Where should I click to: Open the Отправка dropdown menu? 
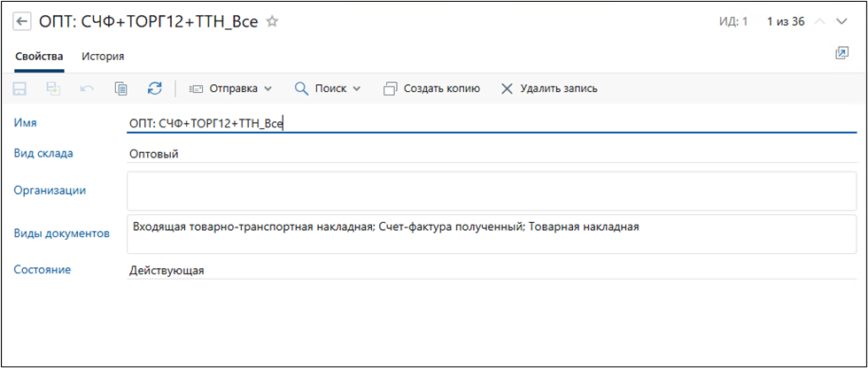pos(231,88)
